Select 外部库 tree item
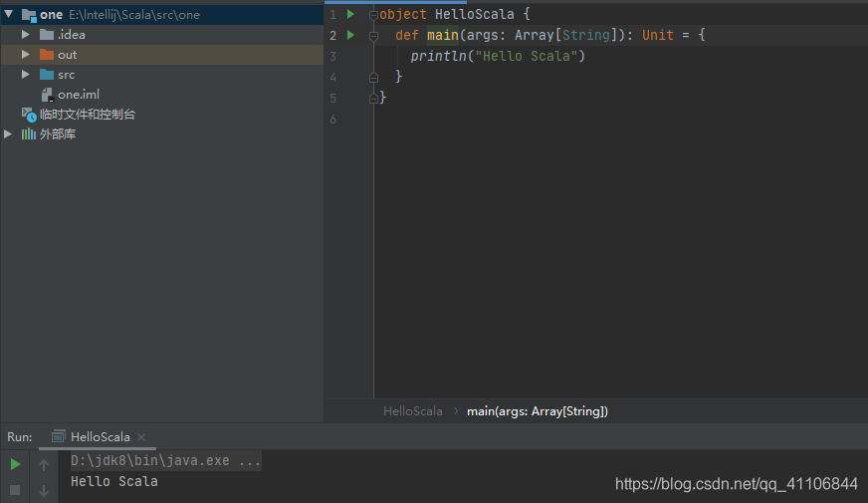Image resolution: width=868 pixels, height=503 pixels. (58, 134)
